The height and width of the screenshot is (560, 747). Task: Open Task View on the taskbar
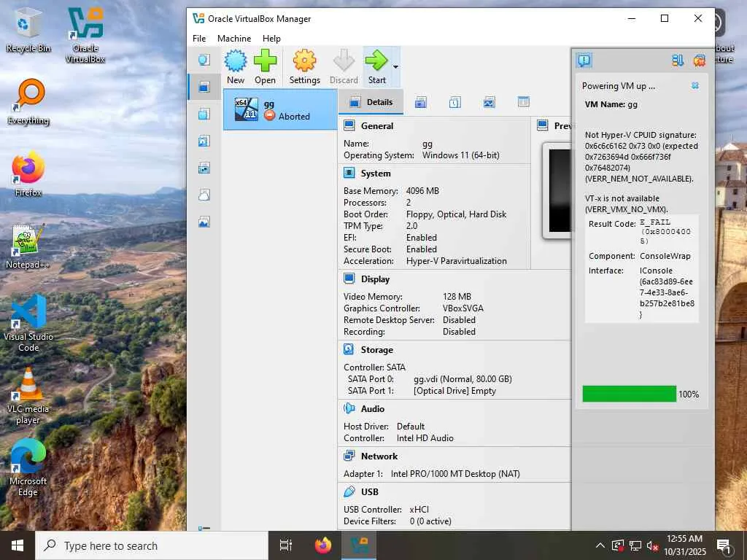pos(285,545)
